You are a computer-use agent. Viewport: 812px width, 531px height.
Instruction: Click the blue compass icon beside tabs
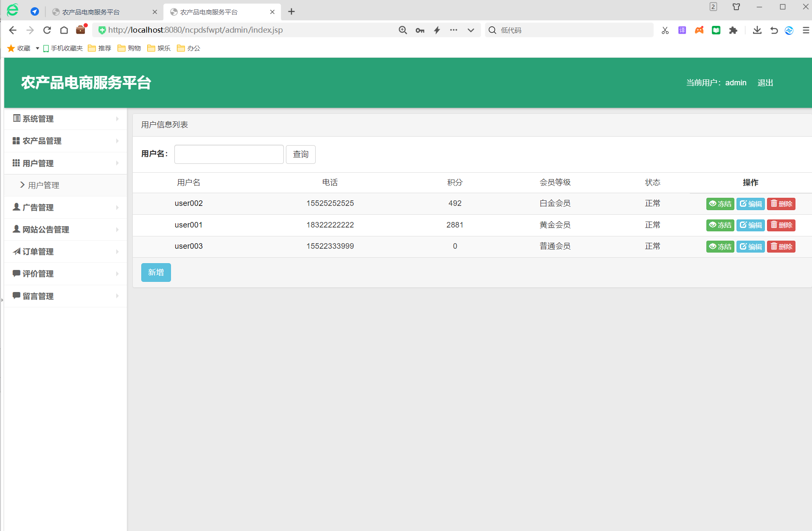pyautogui.click(x=35, y=11)
